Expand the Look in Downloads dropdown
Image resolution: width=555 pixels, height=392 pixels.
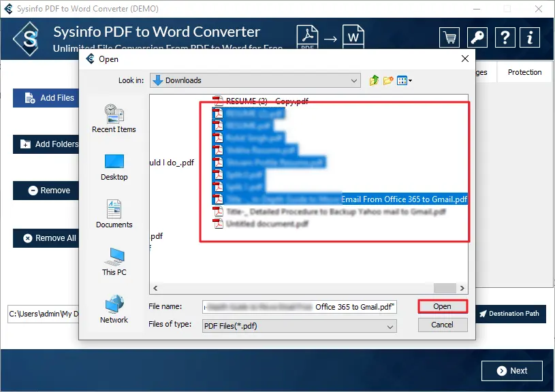[x=255, y=80]
